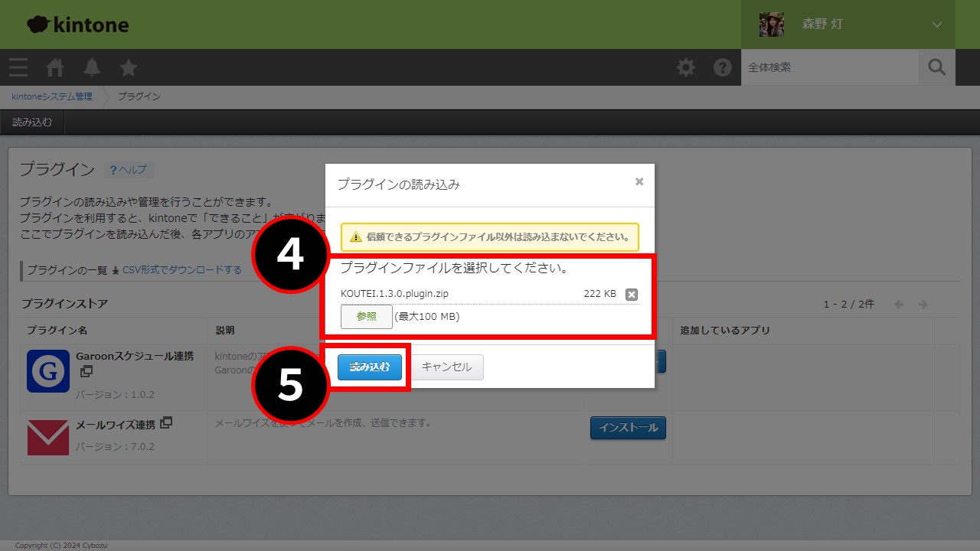Click the キャンセル button
Screen dimensions: 980x551
[x=447, y=367]
